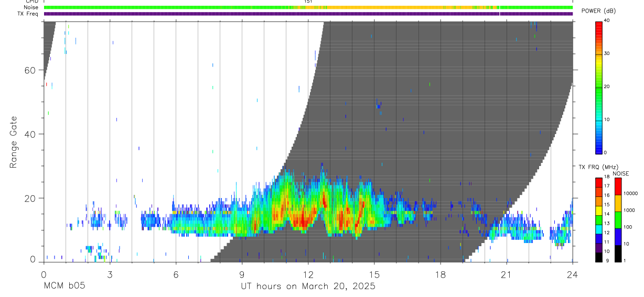Click the 9 hour tick on time axis
Screen dimensions: 644x297
(242, 274)
